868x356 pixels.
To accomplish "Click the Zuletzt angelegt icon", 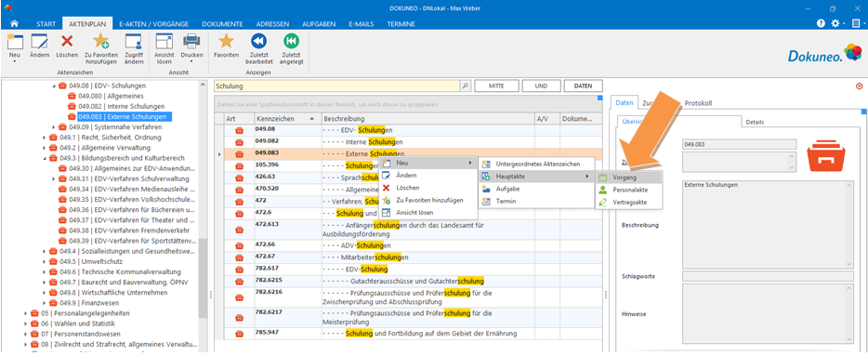I will (291, 42).
